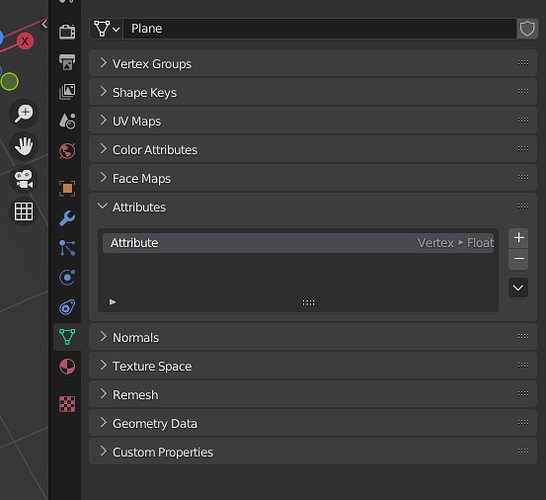Click the Plane mesh name field
546x500 pixels.
click(320, 29)
